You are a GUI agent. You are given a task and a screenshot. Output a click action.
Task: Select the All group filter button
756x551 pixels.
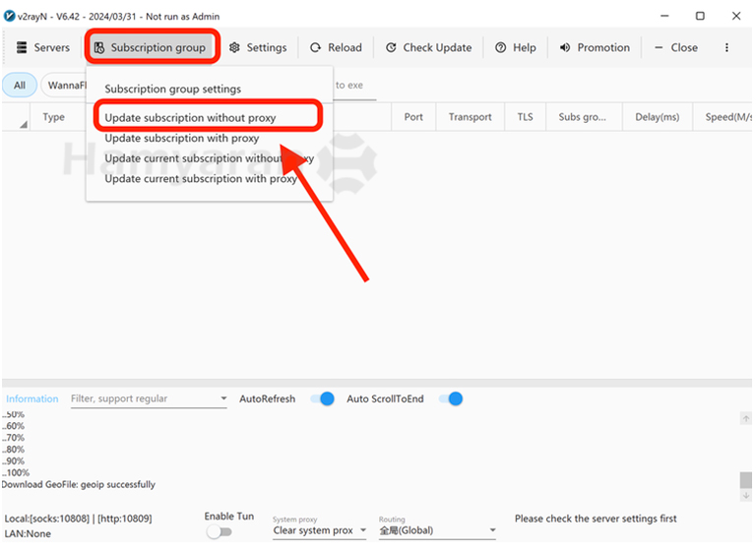point(19,86)
